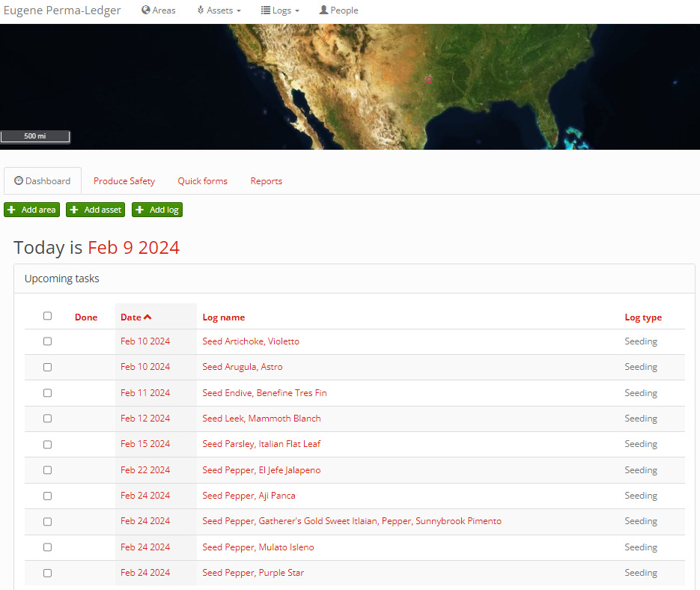Check the Seed Pepper, Aji Panca row
The height and width of the screenshot is (590, 700).
pyautogui.click(x=47, y=496)
